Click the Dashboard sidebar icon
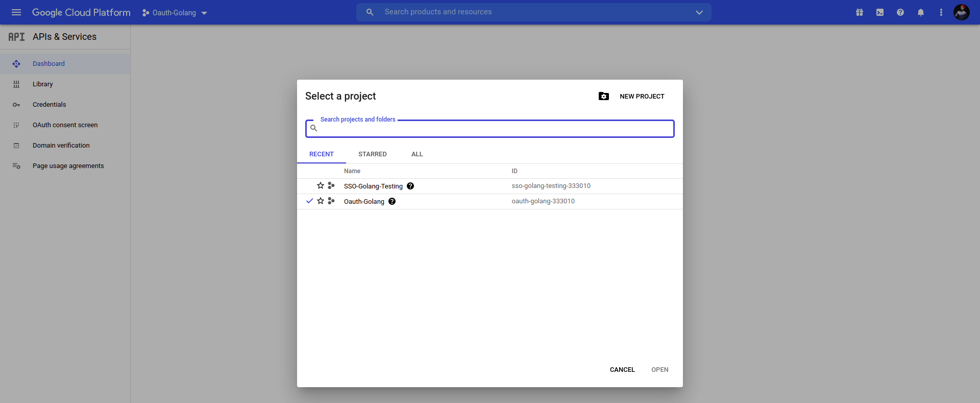Image resolution: width=980 pixels, height=403 pixels. coord(16,64)
